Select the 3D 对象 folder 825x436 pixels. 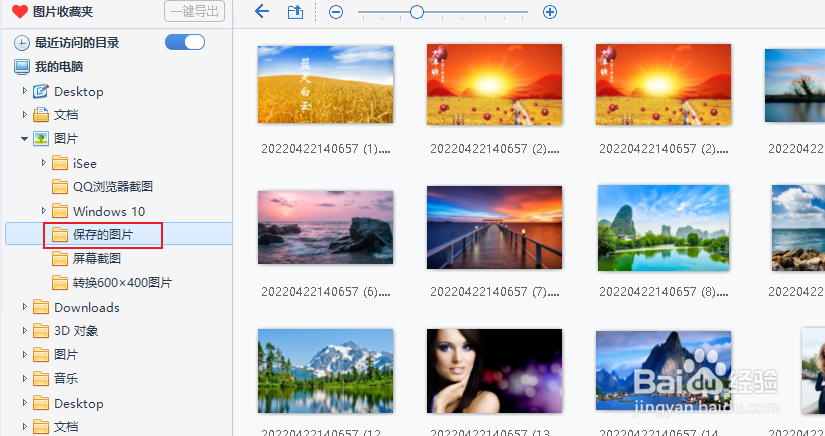76,331
